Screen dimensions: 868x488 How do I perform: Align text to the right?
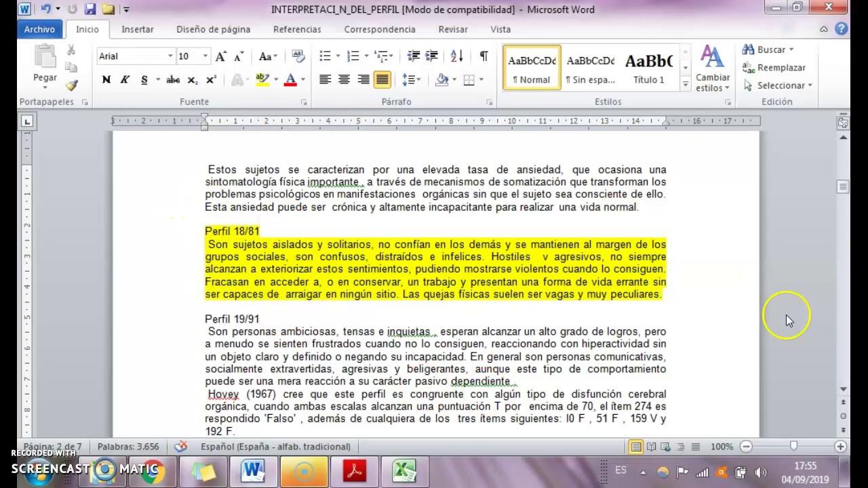pyautogui.click(x=363, y=80)
